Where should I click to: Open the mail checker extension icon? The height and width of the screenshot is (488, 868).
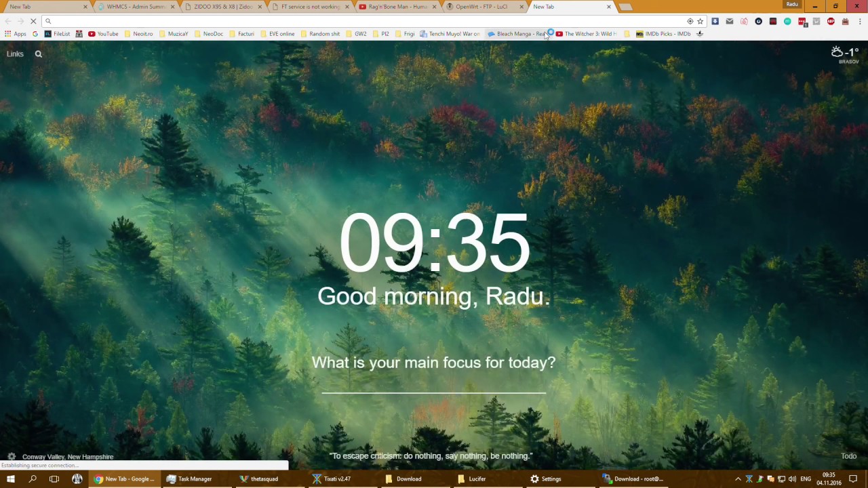point(730,21)
